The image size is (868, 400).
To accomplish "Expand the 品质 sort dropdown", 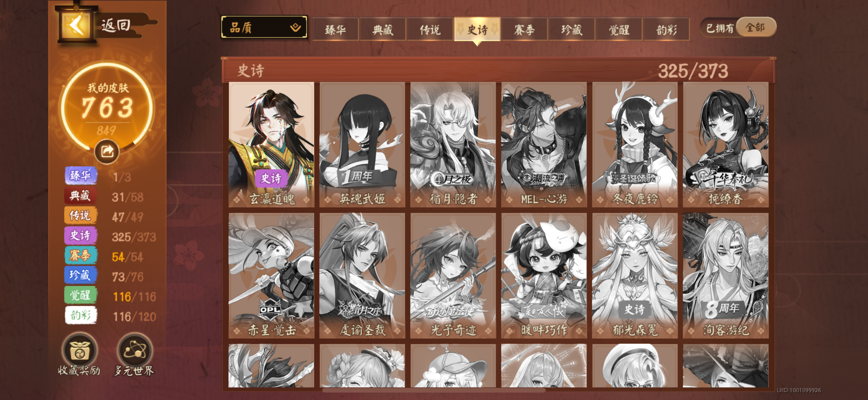I will [264, 27].
